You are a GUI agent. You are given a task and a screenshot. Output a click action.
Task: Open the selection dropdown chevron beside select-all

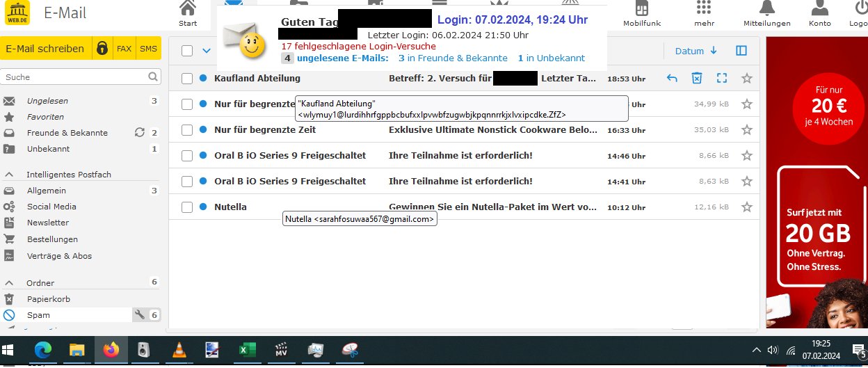(x=207, y=50)
